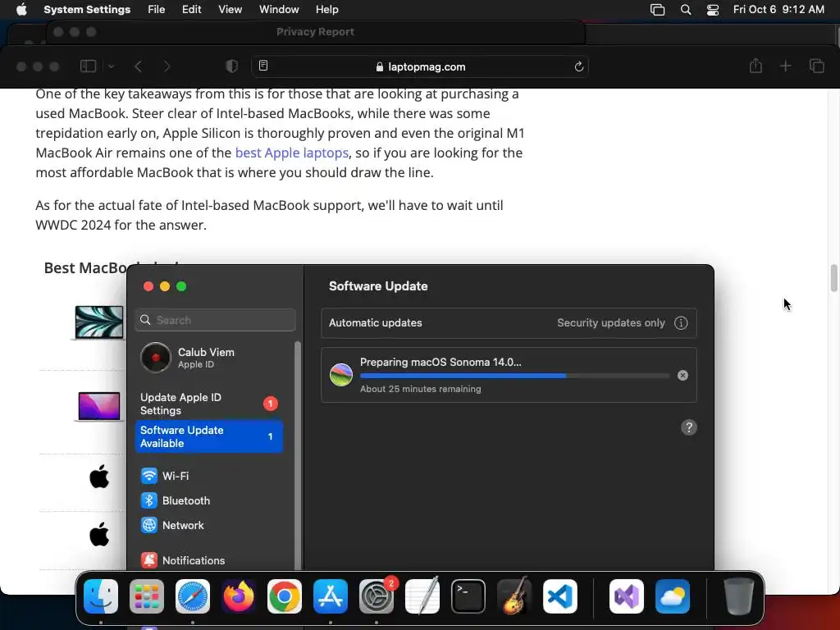Open Wi-Fi settings
The height and width of the screenshot is (630, 840).
coord(164,476)
